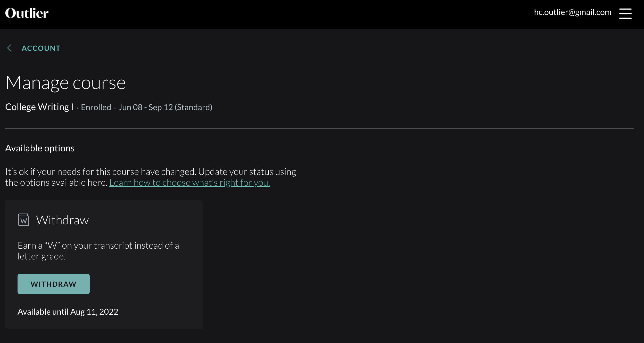Image resolution: width=644 pixels, height=343 pixels.
Task: Click the horizontal divider under course info
Action: pos(319,128)
